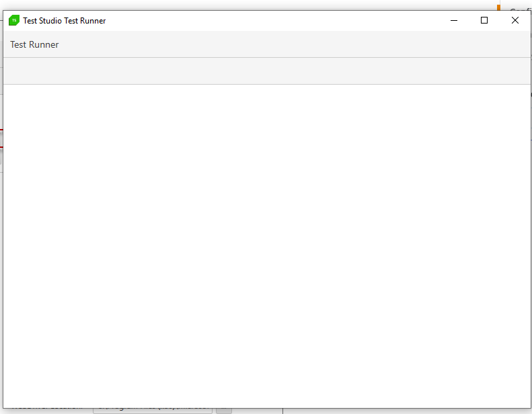Focus the partially hidden path field at bottom
The height and width of the screenshot is (414, 532).
click(x=152, y=410)
